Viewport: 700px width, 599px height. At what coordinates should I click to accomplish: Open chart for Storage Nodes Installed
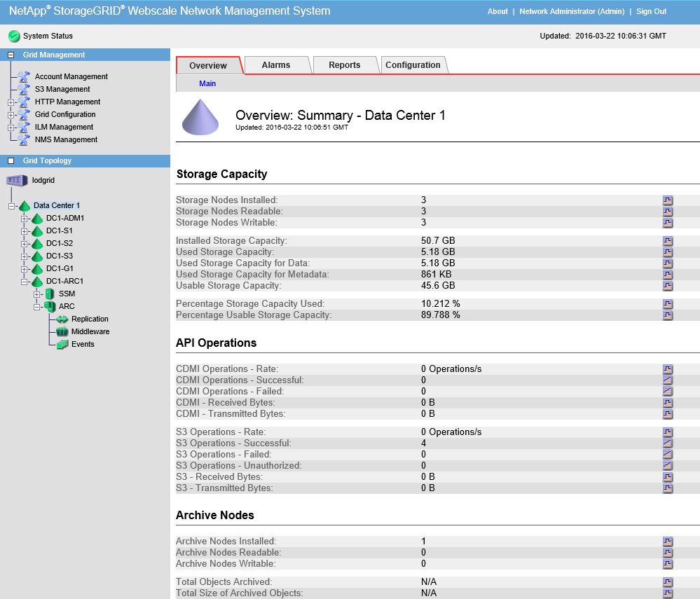pyautogui.click(x=667, y=200)
